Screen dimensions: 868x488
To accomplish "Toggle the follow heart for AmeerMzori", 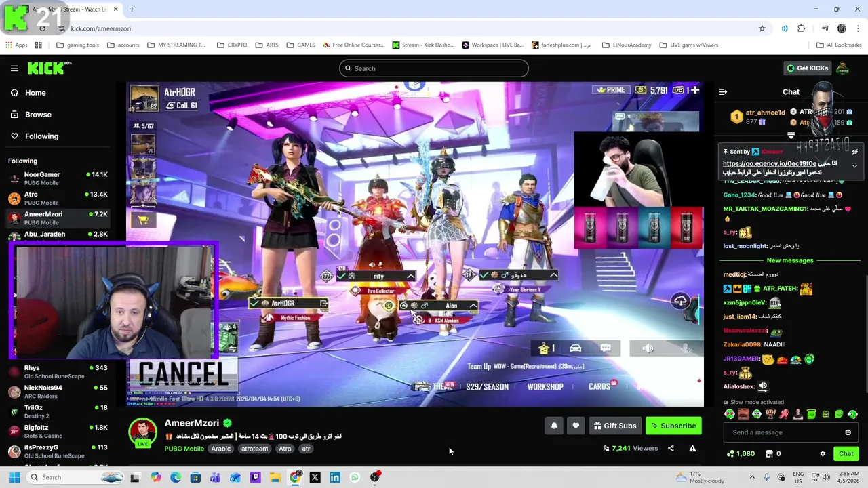I will [x=576, y=426].
